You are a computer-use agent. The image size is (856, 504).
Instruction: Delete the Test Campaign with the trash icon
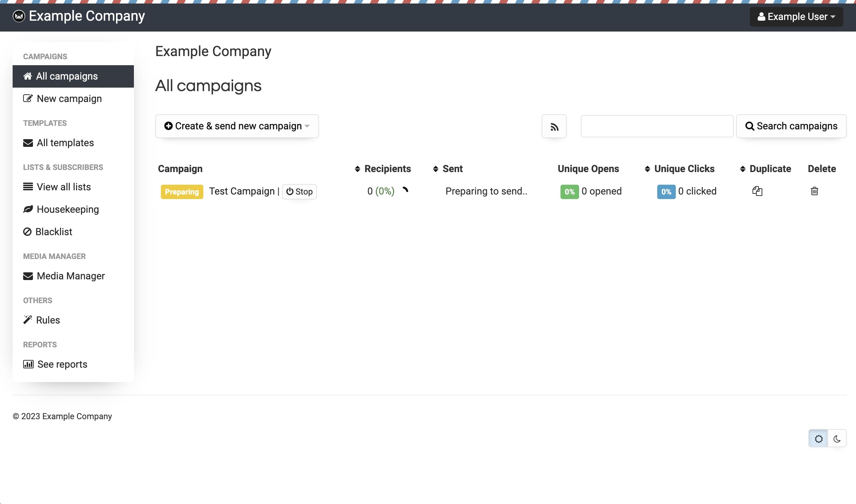[814, 191]
